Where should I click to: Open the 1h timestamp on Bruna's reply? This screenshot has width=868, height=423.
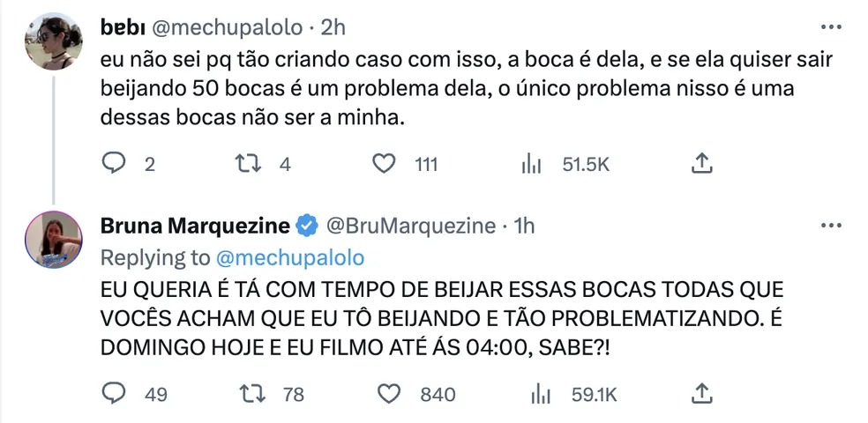click(x=524, y=226)
